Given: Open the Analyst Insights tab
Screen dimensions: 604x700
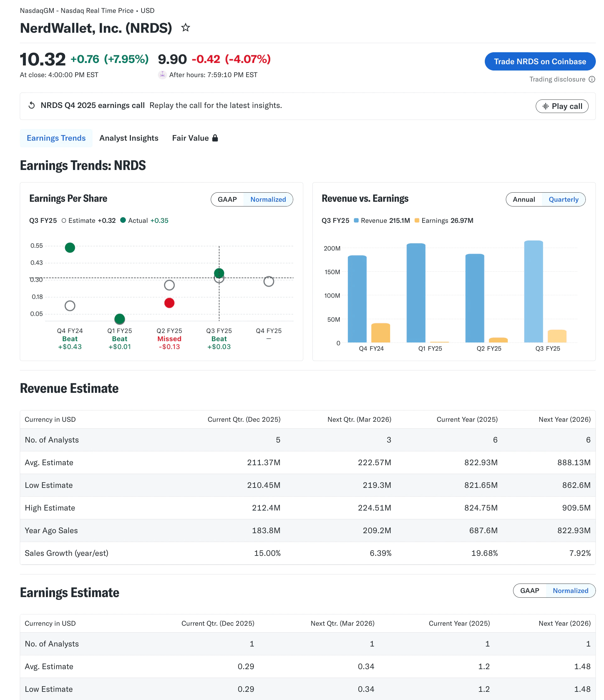Looking at the screenshot, I should (x=129, y=138).
